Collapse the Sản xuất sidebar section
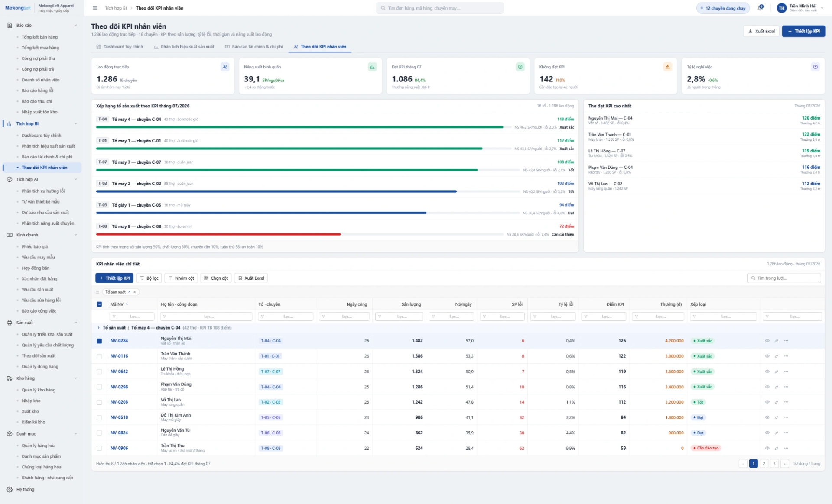 (x=76, y=323)
